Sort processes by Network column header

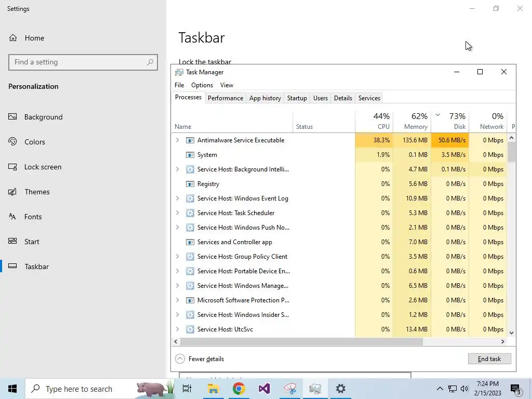point(488,122)
